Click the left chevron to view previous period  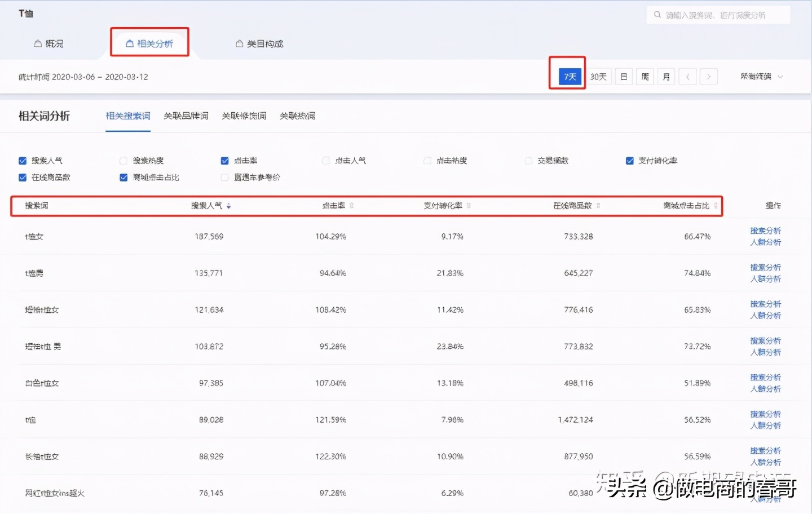687,77
